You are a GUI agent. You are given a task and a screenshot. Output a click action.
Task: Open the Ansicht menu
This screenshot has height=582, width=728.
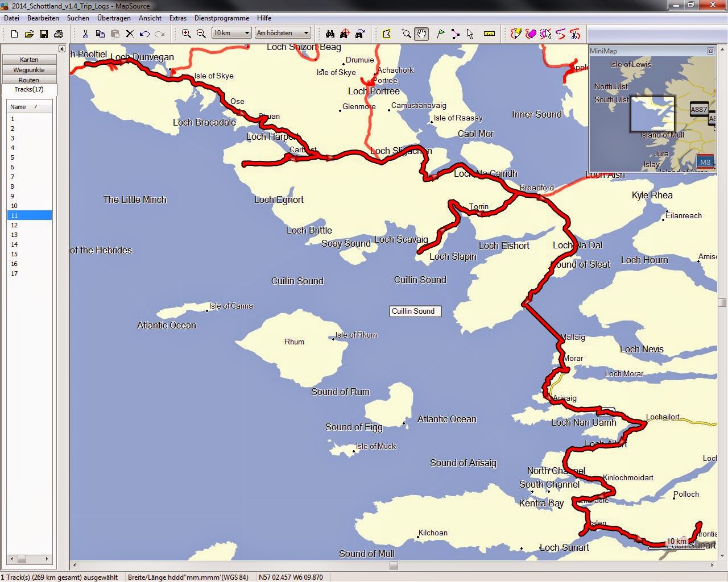150,18
